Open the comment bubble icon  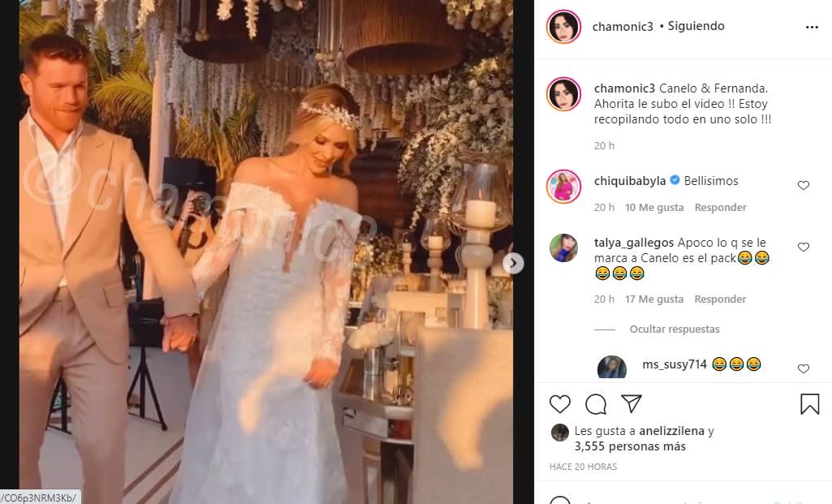pos(596,404)
